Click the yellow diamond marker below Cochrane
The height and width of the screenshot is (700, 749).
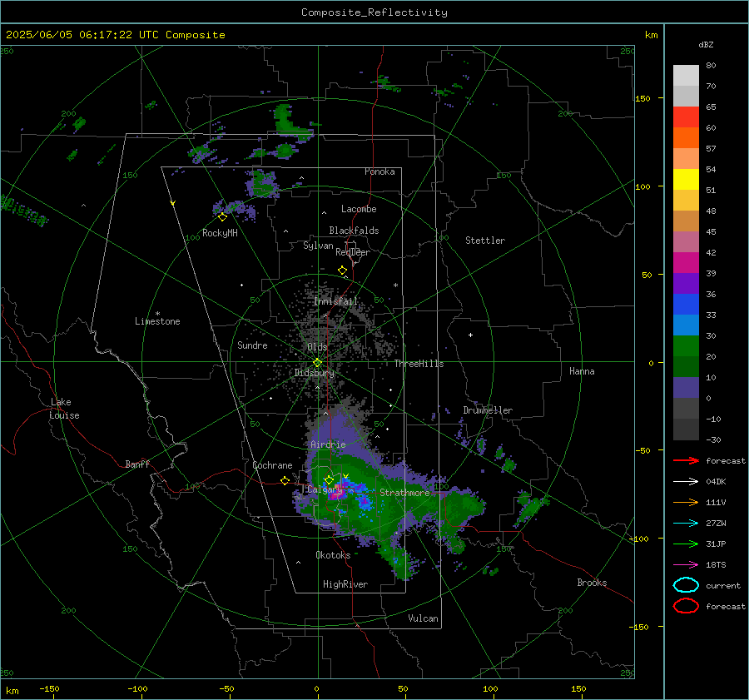(x=285, y=481)
